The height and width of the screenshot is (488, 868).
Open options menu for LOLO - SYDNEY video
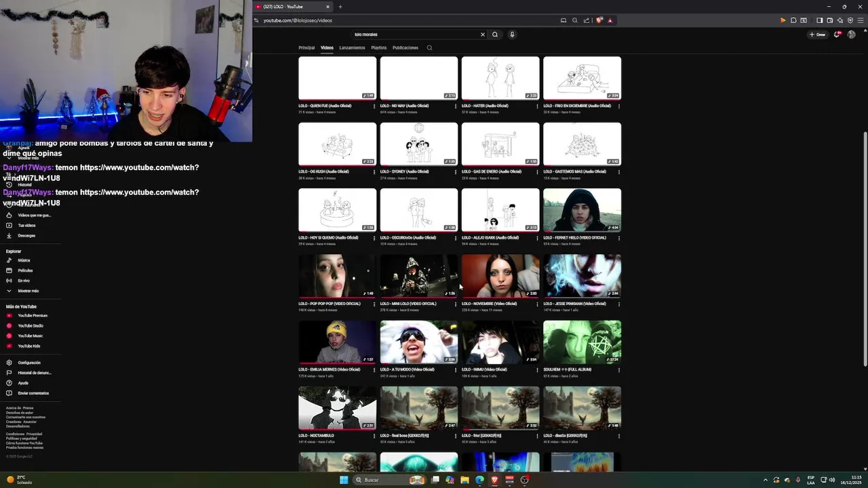tap(456, 171)
